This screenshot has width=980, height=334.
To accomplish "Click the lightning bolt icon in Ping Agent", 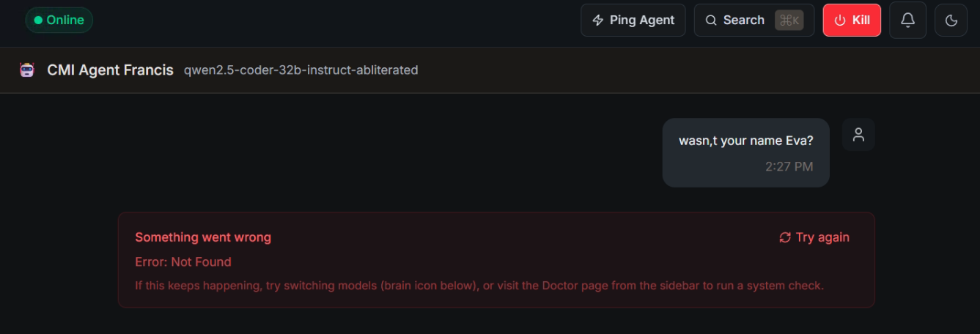I will 598,21.
